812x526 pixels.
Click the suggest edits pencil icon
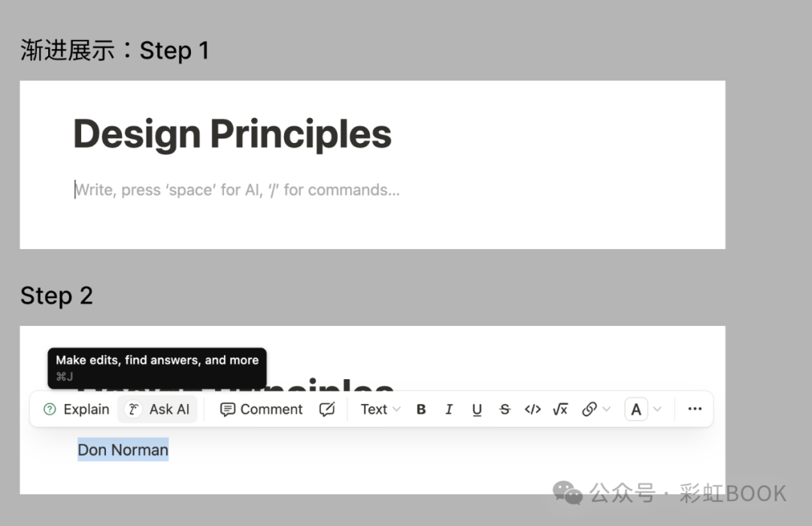[x=327, y=409]
